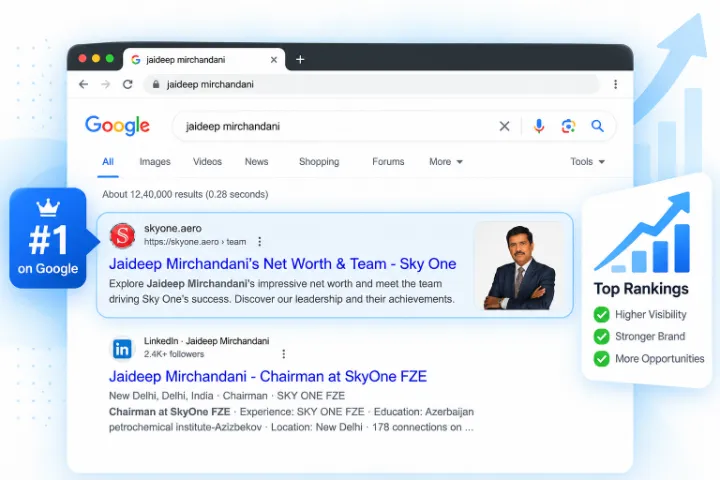
Task: Open options dots next to skyone.aero result
Action: pyautogui.click(x=259, y=242)
